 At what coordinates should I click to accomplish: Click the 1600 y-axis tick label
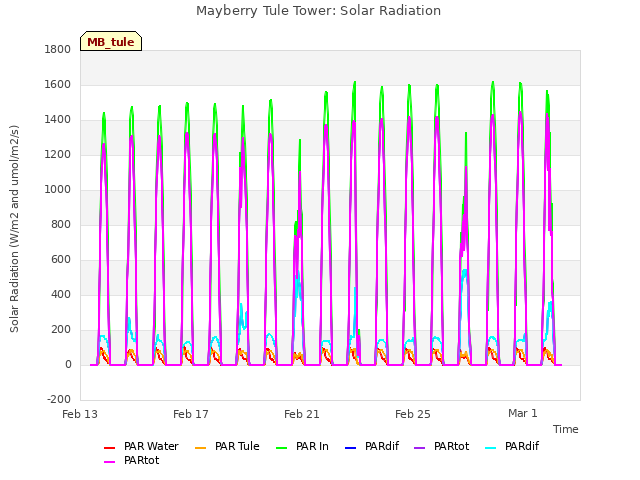click(x=58, y=84)
